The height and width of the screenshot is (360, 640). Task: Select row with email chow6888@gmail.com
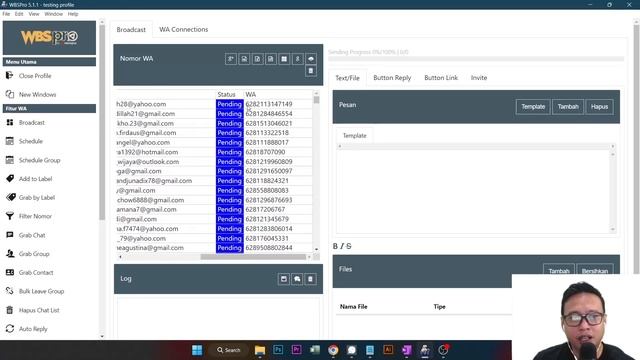[x=214, y=200]
